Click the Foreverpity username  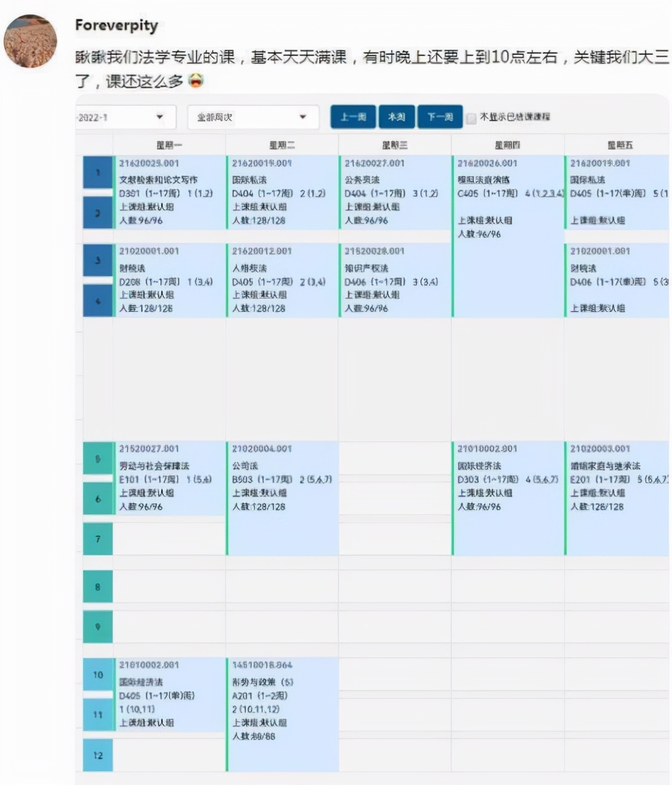(x=116, y=25)
